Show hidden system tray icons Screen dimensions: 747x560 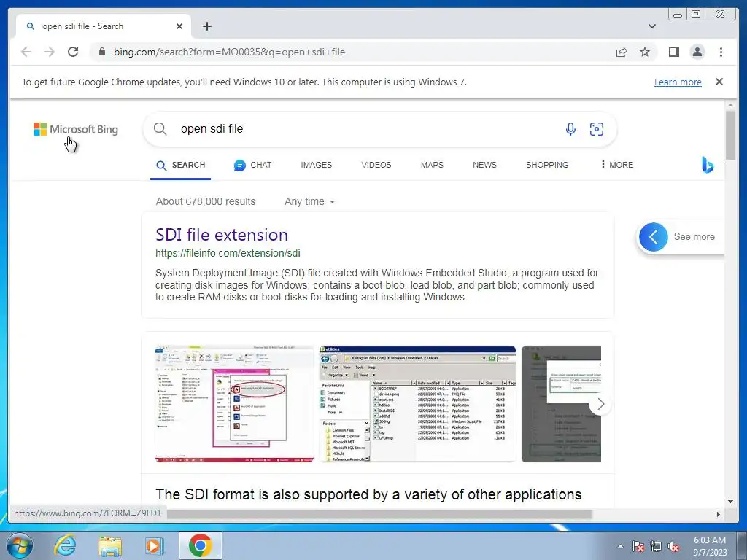point(620,546)
